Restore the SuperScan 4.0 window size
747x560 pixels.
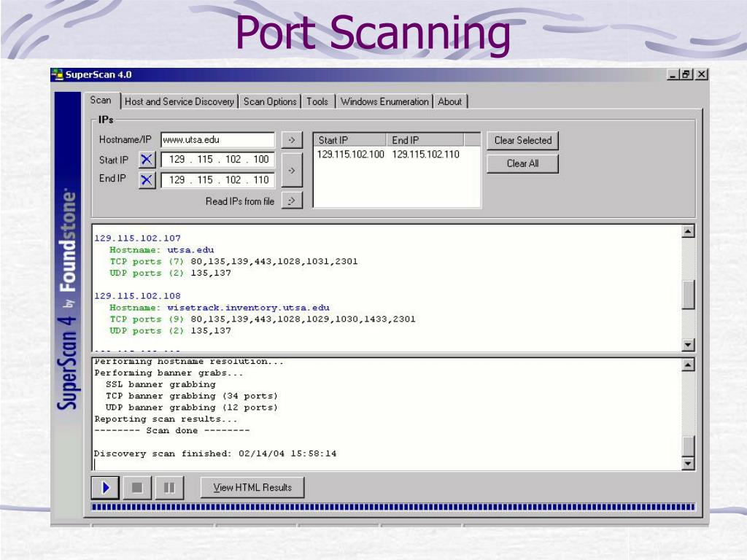coord(686,75)
